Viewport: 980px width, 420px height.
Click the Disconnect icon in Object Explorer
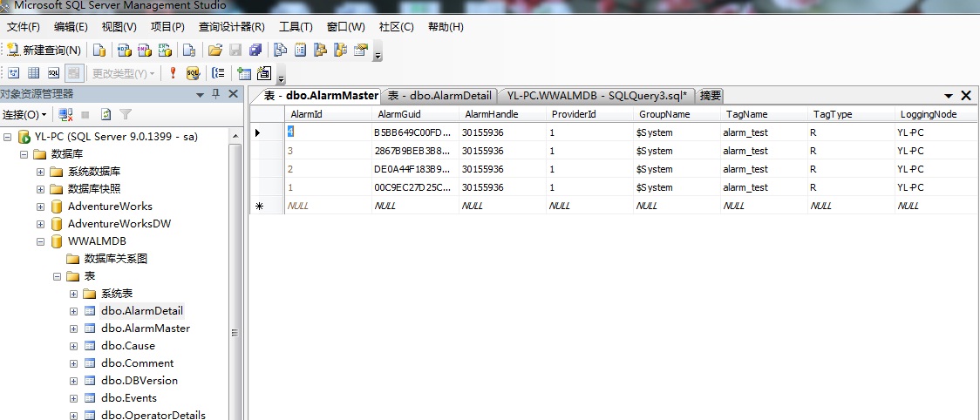pos(65,115)
